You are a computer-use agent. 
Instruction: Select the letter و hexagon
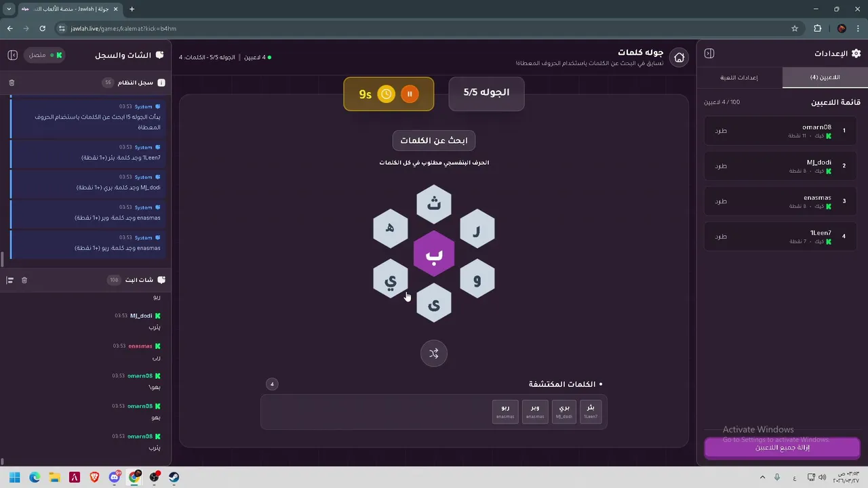477,279
